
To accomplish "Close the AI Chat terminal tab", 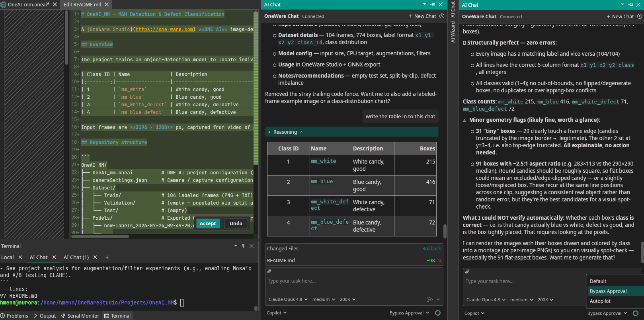I will [54, 257].
